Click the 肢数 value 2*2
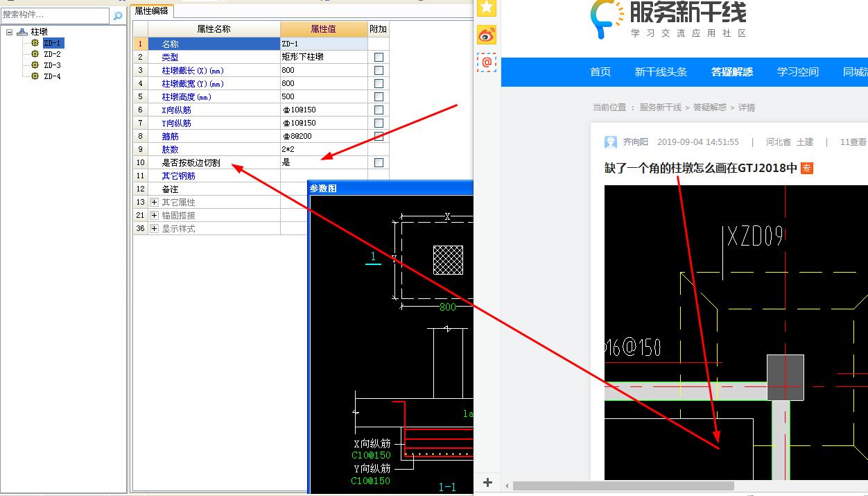868x496 pixels. [324, 149]
